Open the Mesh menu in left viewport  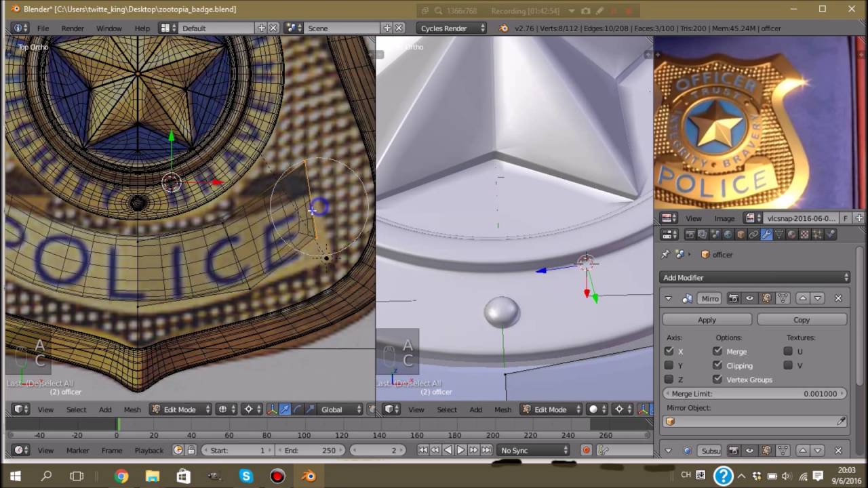132,409
